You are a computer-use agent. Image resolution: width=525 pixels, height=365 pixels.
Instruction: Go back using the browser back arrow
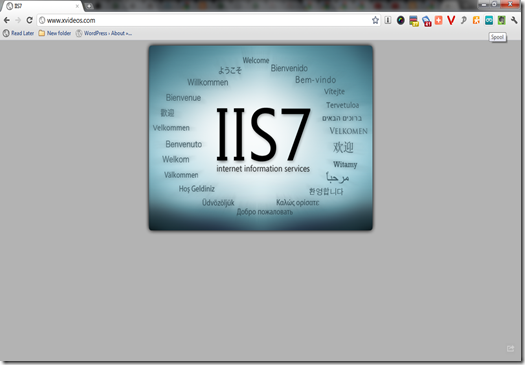tap(6, 20)
